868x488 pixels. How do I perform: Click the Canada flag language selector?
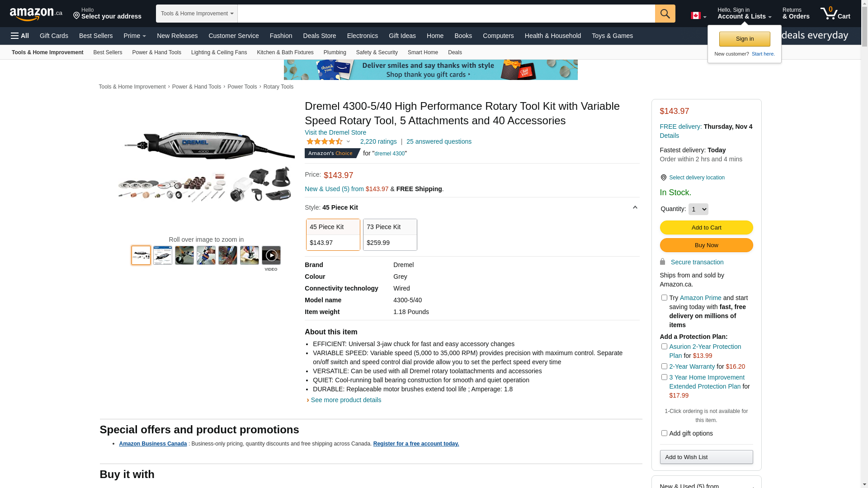pyautogui.click(x=698, y=16)
